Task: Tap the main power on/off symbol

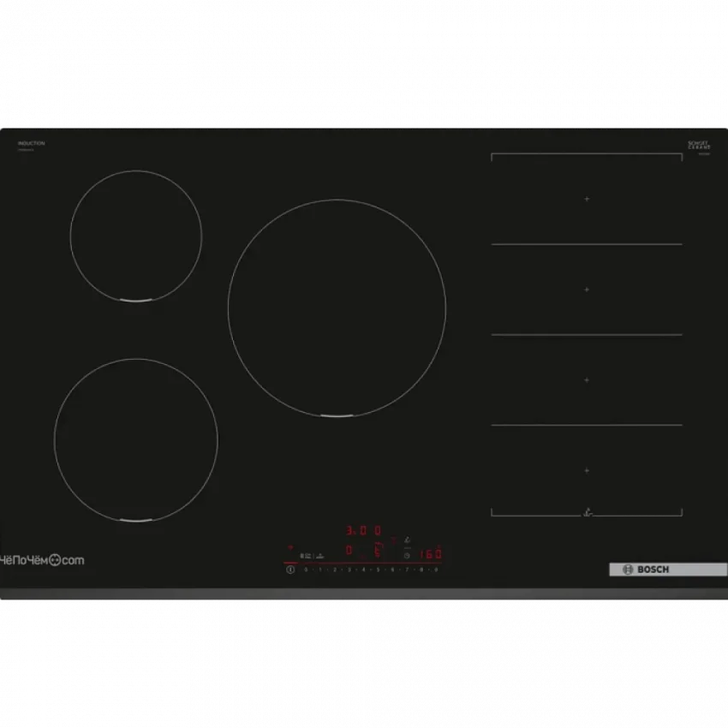Action: point(290,570)
